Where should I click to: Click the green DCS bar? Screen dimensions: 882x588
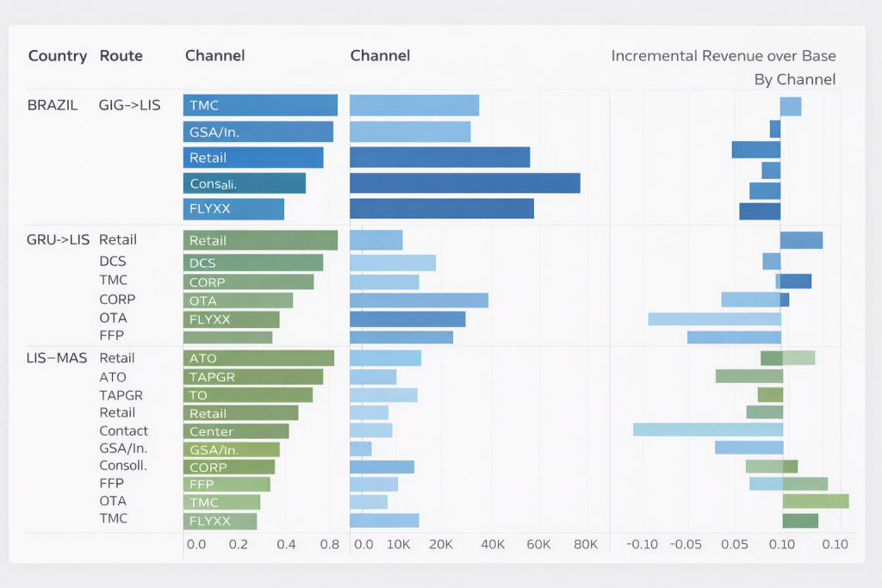click(x=253, y=263)
